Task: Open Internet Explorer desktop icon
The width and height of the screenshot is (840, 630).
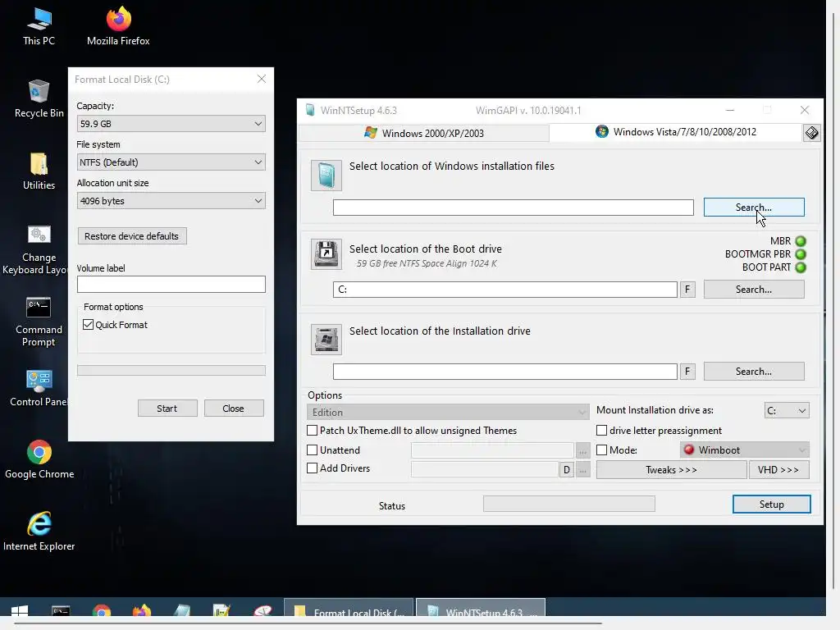Action: point(39,532)
